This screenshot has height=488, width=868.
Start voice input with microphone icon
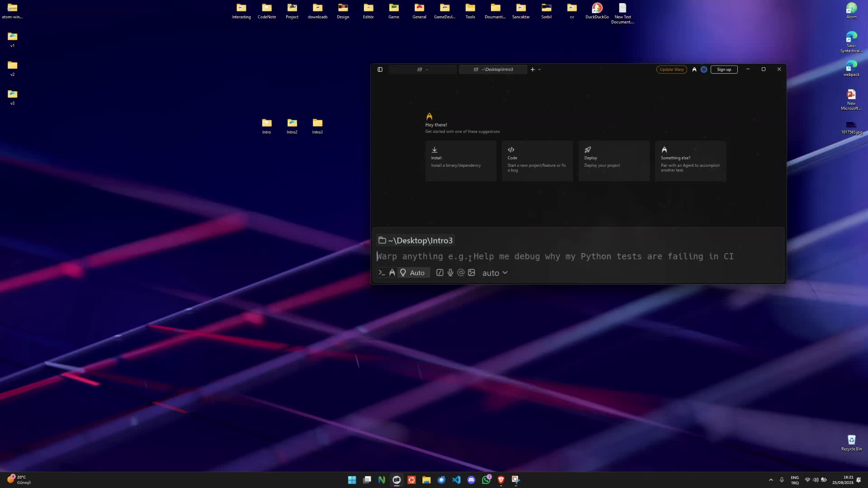pos(450,273)
